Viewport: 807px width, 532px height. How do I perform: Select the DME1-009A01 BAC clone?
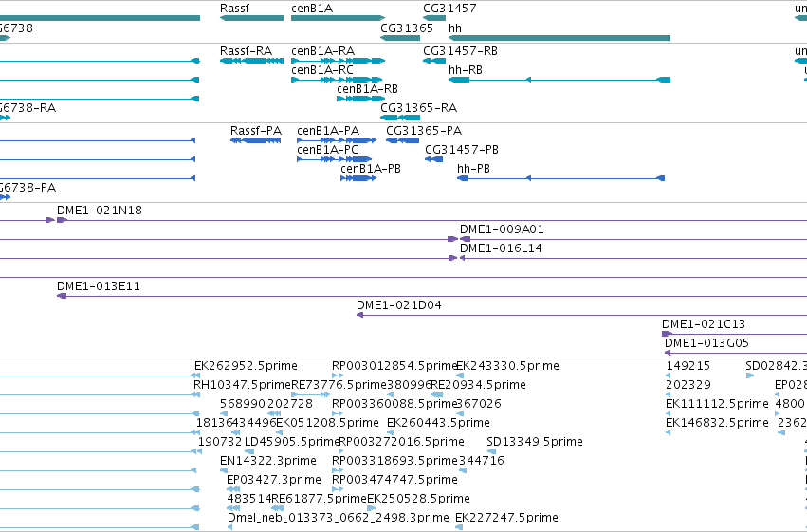click(x=633, y=239)
